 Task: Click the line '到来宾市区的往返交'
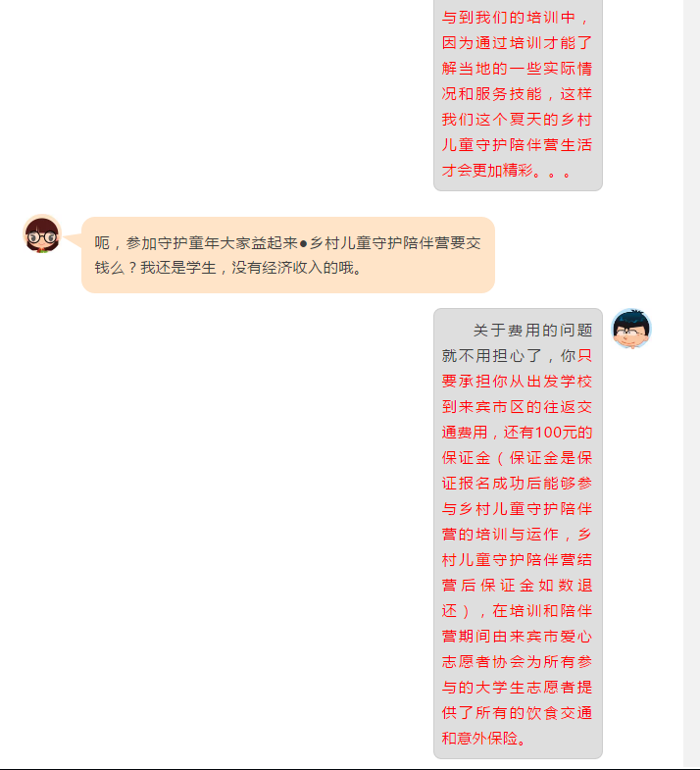[517, 407]
